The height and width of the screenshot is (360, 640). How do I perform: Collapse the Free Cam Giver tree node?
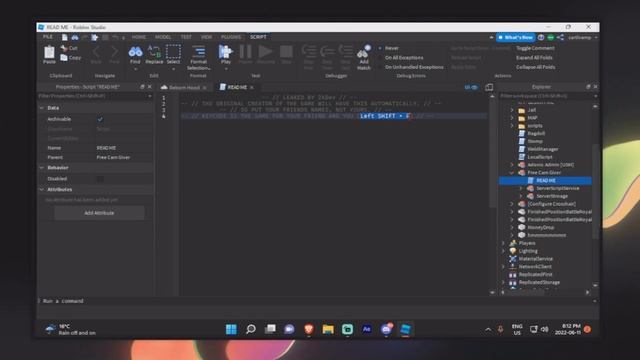(x=512, y=173)
